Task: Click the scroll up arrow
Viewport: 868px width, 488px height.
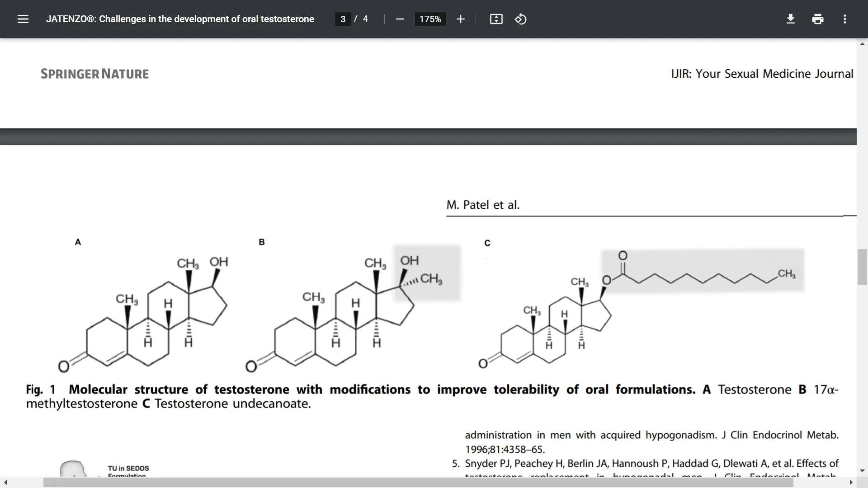Action: [x=862, y=44]
